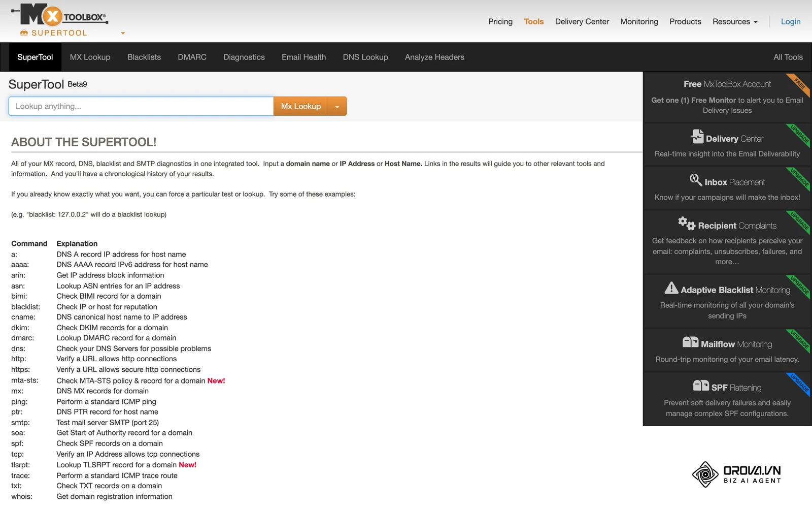Click the Recipient Complaints gears icon
This screenshot has height=508, width=812.
click(687, 223)
